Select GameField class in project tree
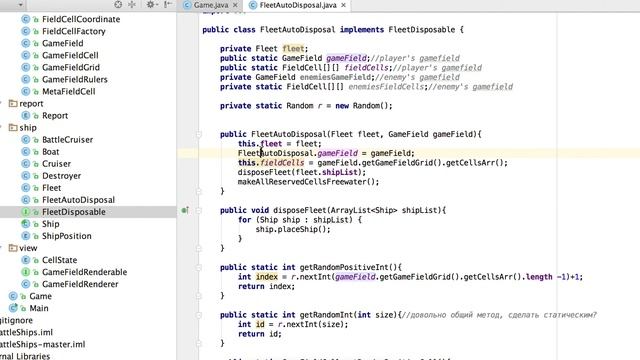Screen dimensions: 640x360 (x=62, y=43)
